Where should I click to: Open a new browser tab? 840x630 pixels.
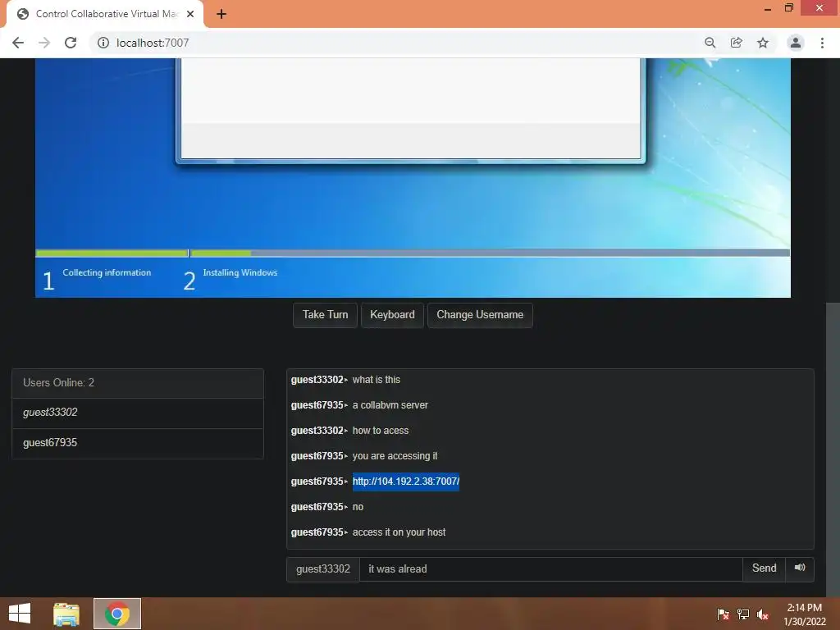pyautogui.click(x=221, y=14)
